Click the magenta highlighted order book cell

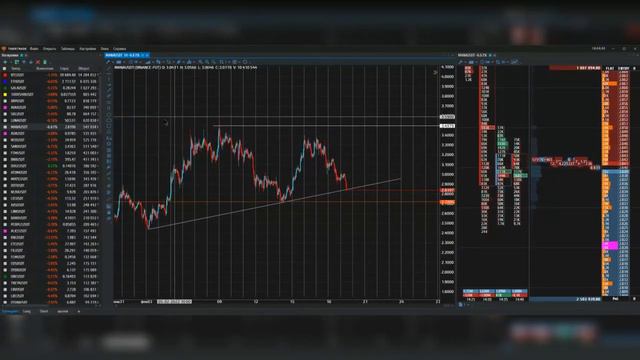610,246
